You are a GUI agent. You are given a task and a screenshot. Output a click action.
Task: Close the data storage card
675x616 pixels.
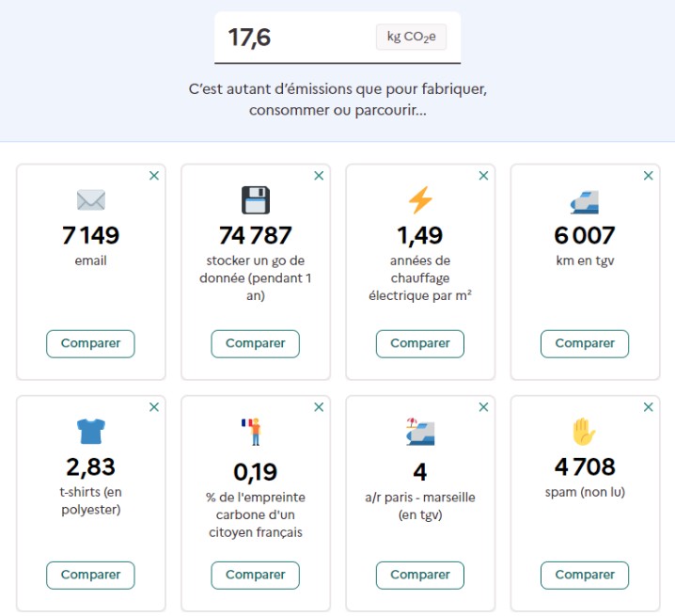[319, 176]
